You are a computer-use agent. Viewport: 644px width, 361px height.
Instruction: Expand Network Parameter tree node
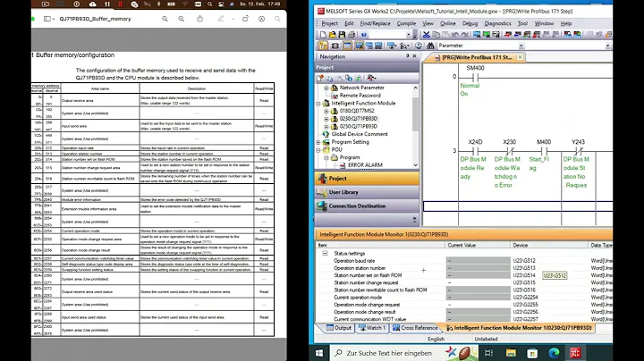point(326,88)
